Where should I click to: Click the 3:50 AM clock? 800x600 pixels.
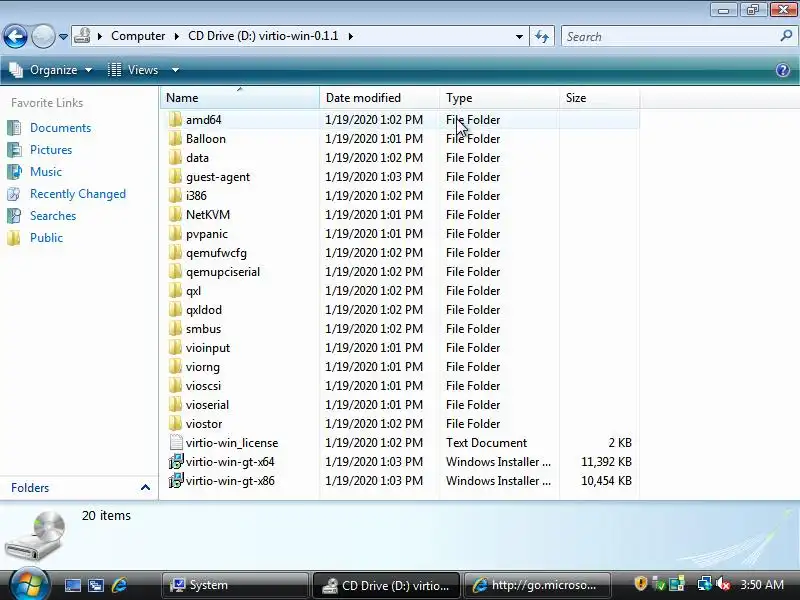[762, 585]
